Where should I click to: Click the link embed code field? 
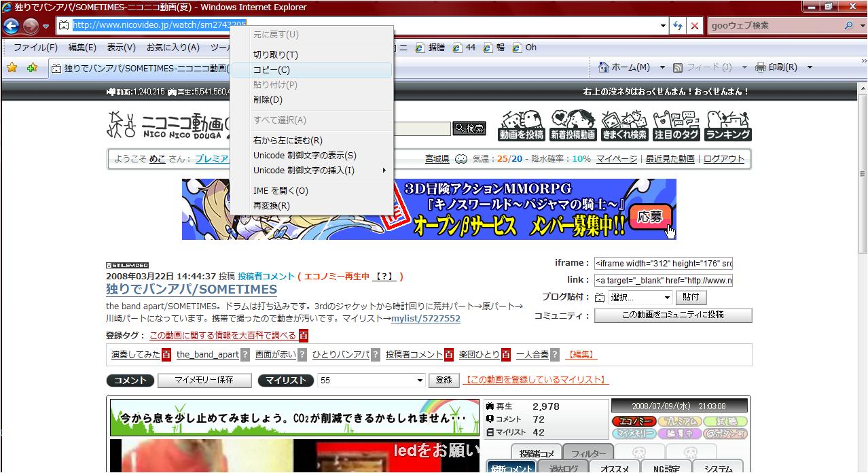point(663,280)
